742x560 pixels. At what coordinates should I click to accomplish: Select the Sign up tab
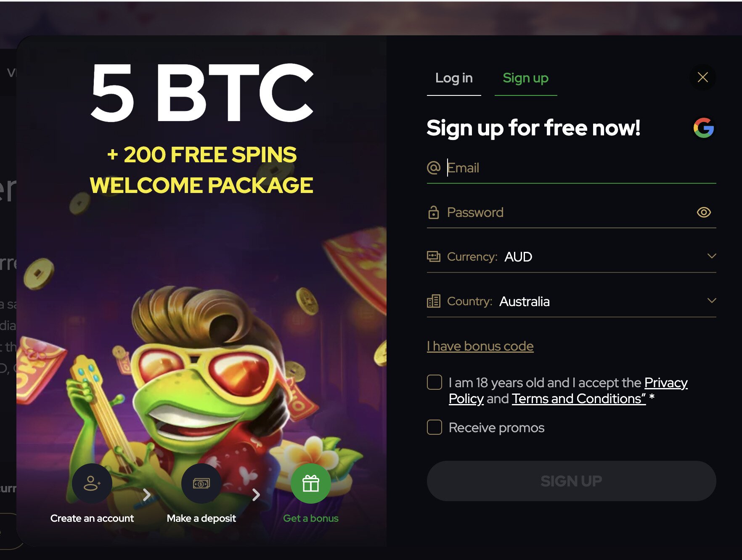(x=525, y=78)
